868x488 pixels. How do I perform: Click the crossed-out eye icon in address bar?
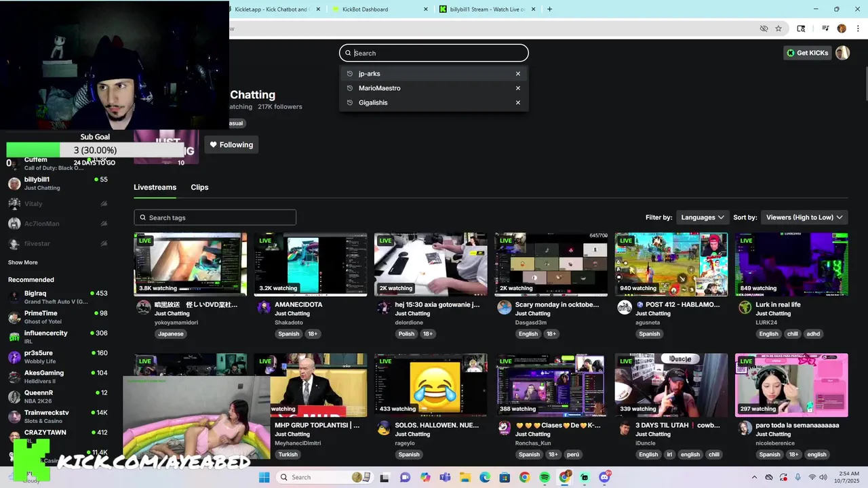pyautogui.click(x=764, y=28)
